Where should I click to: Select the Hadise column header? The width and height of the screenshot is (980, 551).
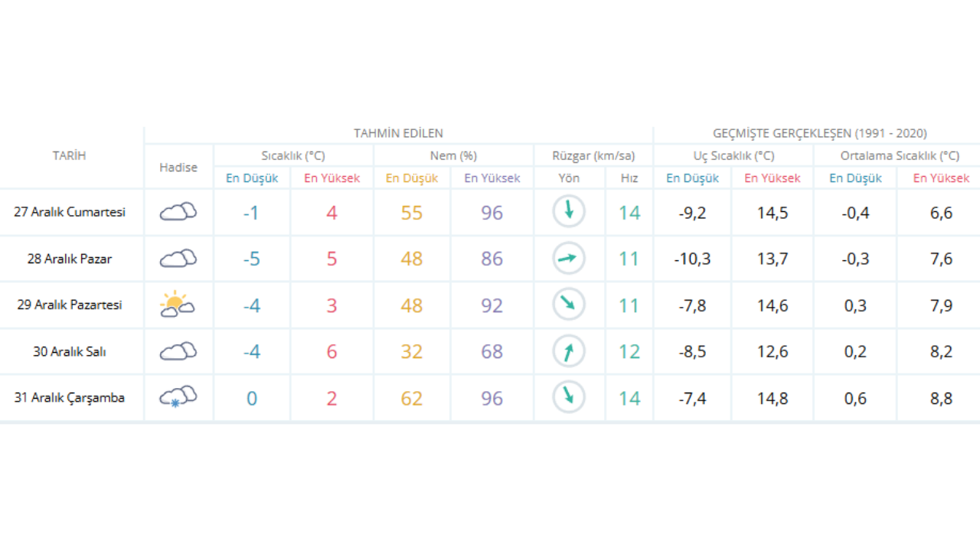tap(178, 168)
